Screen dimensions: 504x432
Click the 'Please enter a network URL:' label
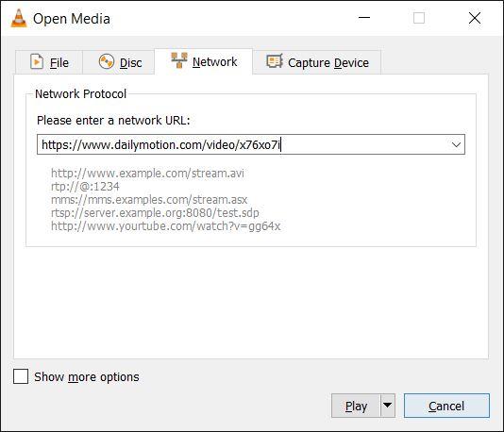tap(113, 121)
